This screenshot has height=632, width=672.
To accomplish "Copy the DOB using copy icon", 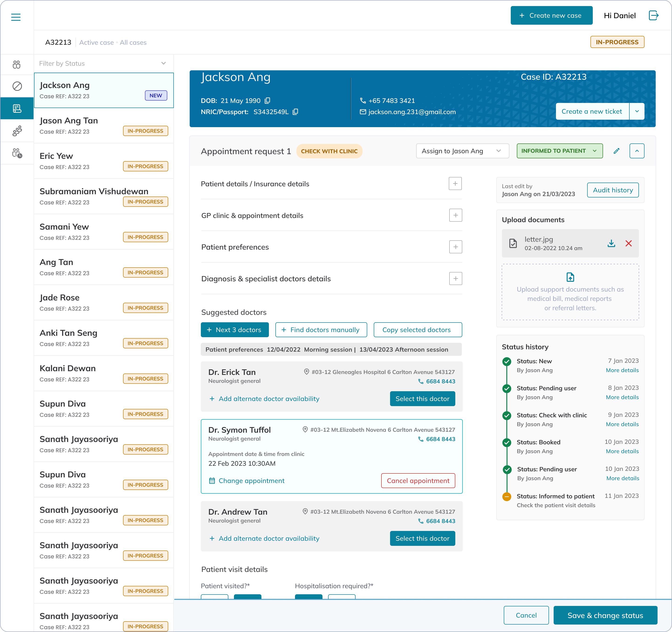I will 267,101.
